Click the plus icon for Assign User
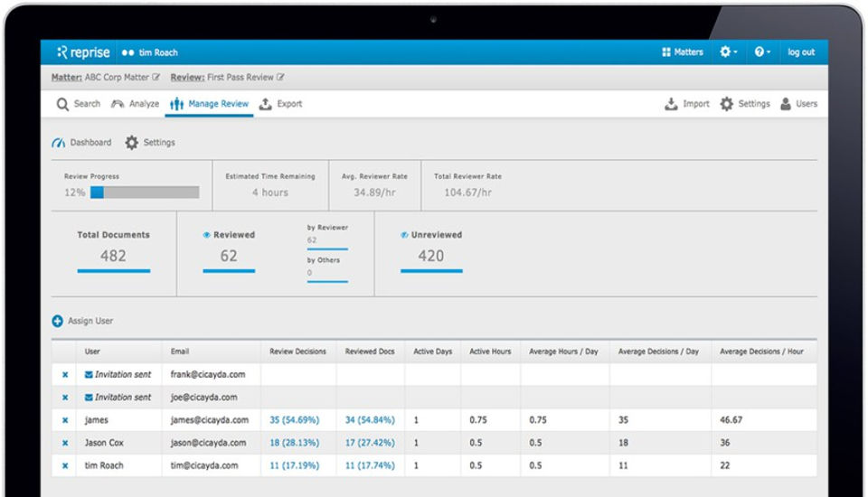868x497 pixels. pyautogui.click(x=58, y=321)
